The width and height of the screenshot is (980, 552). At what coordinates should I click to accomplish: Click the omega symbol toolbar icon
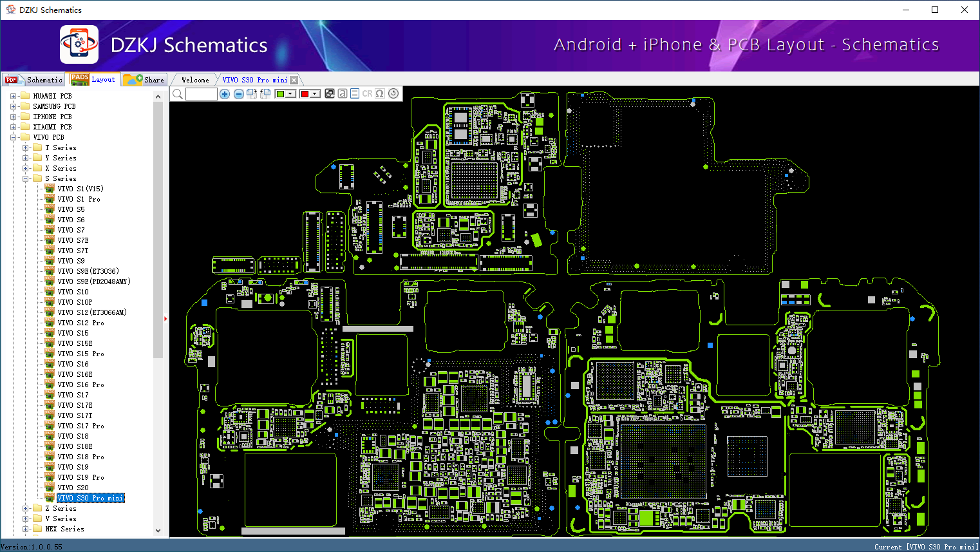[x=380, y=93]
